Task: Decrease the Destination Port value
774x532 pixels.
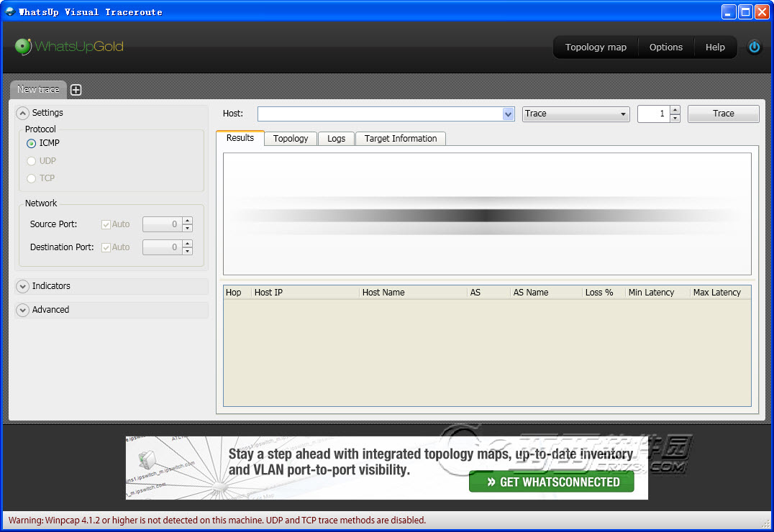Action: (187, 251)
